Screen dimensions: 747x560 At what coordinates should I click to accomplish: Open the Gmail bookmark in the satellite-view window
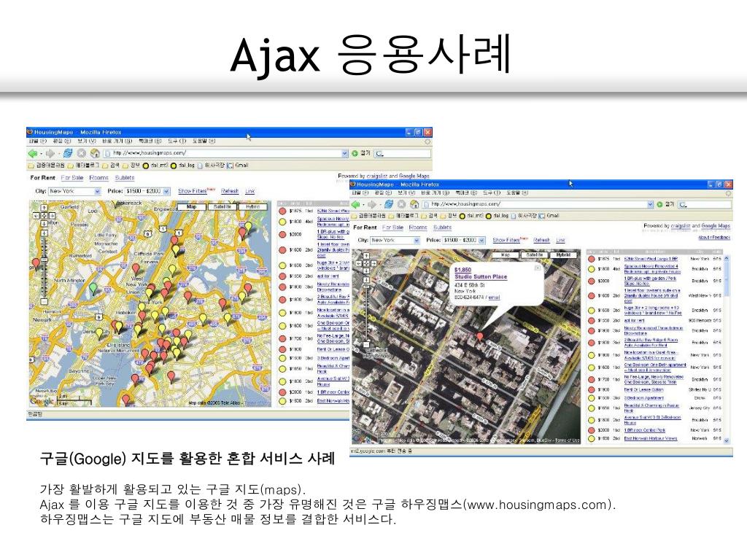(548, 216)
